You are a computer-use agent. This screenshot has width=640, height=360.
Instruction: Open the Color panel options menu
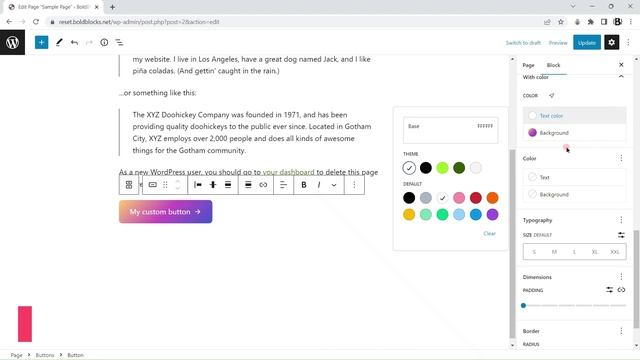621,158
